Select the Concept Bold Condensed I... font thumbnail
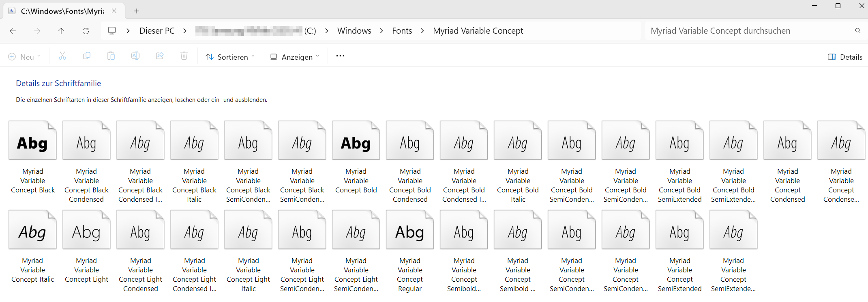The height and width of the screenshot is (302, 868). tap(464, 140)
